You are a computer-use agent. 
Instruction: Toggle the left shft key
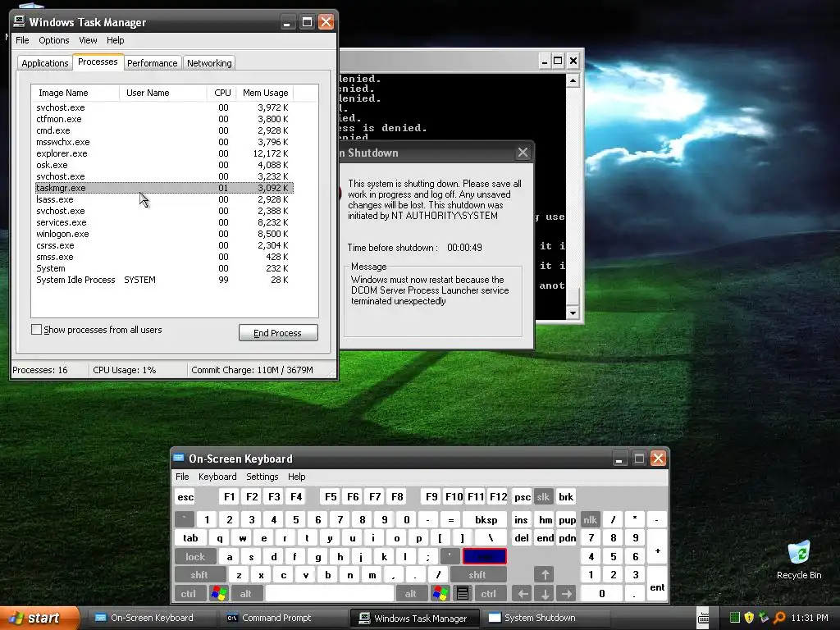coord(199,575)
